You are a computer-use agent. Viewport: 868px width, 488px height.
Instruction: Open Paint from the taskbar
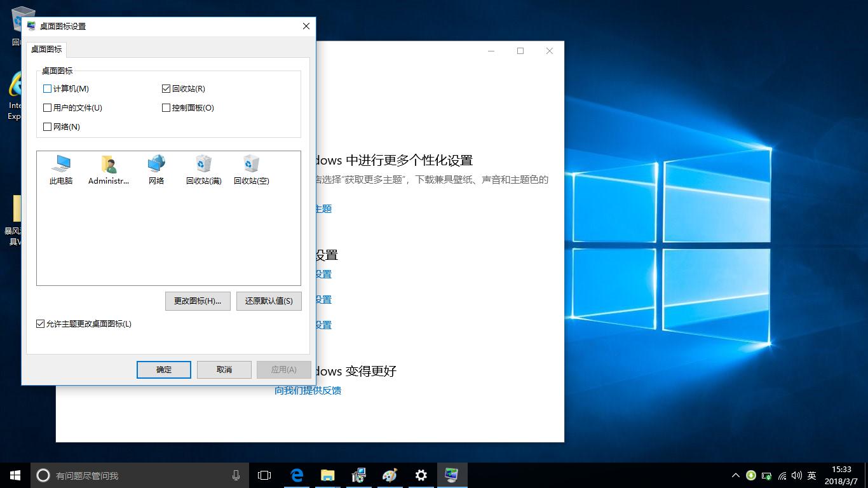(x=390, y=475)
